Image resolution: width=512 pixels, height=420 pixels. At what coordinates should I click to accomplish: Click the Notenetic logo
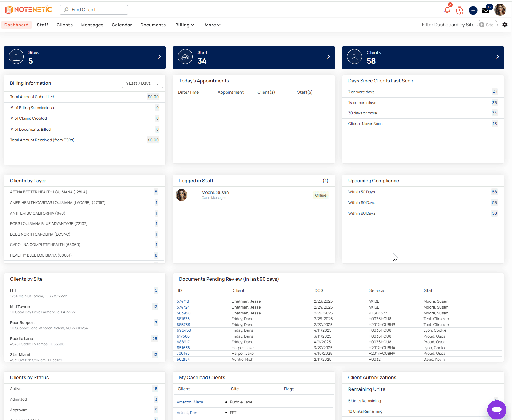tap(28, 10)
